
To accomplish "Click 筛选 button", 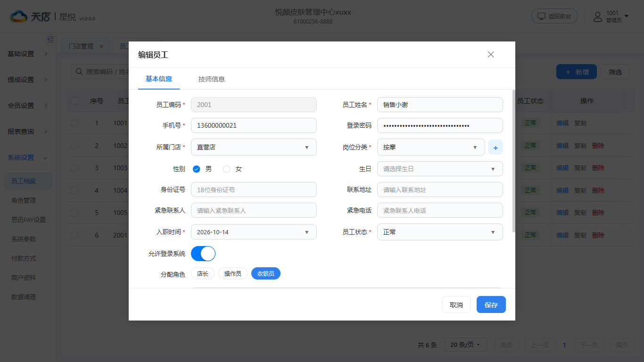I will tap(615, 72).
